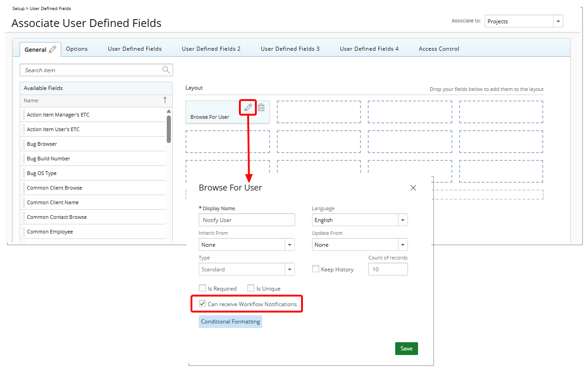This screenshot has width=588, height=371.
Task: Click the pencil icon on the General tab
Action: tap(53, 49)
